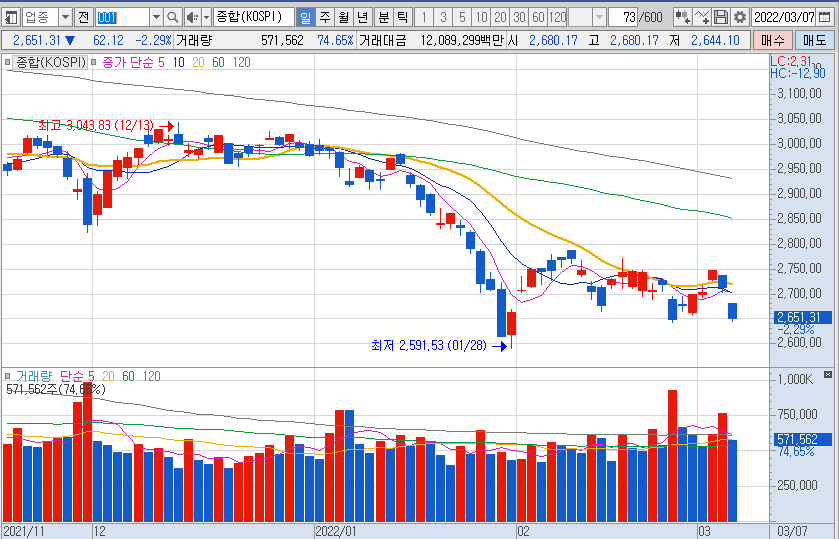Open the dropdown next to speaker icon
The width and height of the screenshot is (839, 539).
click(x=207, y=17)
